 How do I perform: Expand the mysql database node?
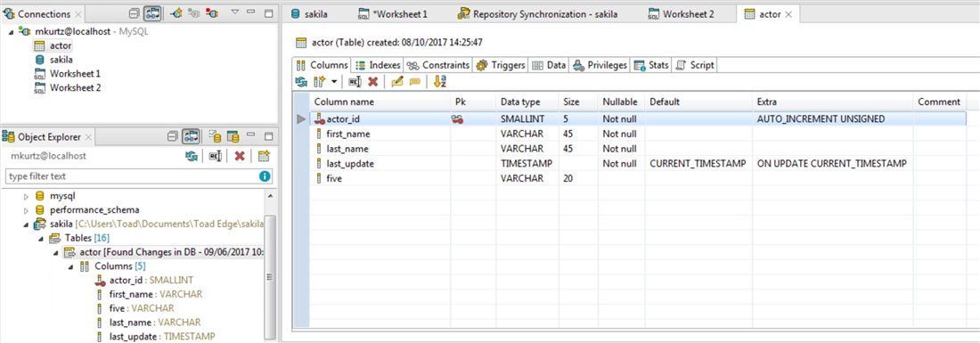point(26,196)
